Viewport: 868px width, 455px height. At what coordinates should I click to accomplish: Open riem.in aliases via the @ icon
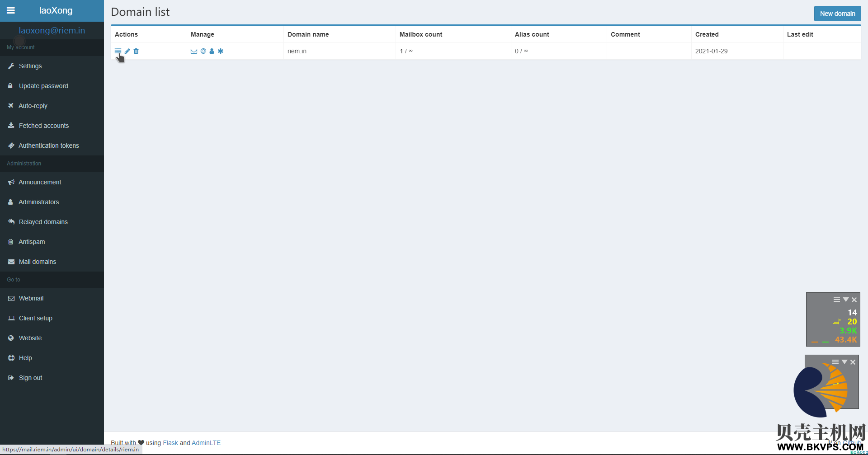(x=203, y=51)
